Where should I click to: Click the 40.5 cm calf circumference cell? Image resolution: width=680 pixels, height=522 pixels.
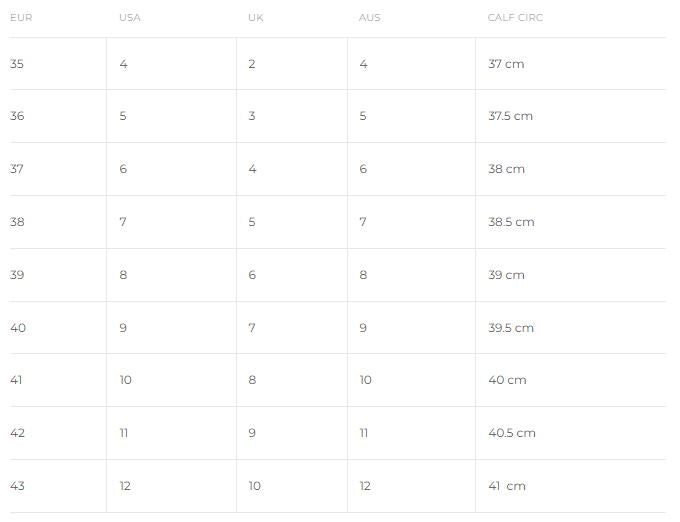coord(512,433)
